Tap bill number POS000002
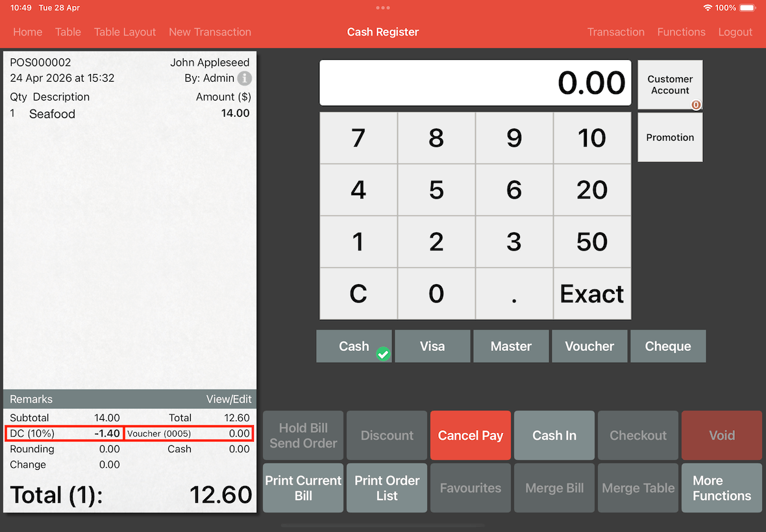Viewport: 766px width, 532px height. pyautogui.click(x=40, y=62)
